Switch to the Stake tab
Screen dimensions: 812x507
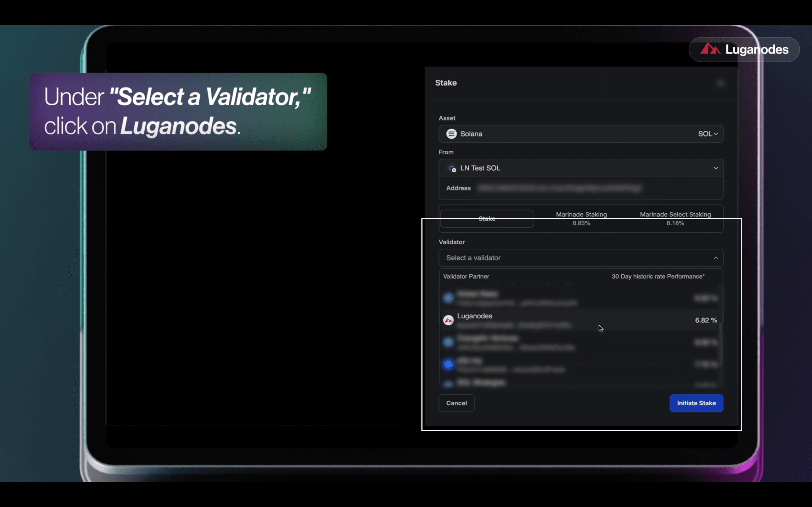coord(487,219)
